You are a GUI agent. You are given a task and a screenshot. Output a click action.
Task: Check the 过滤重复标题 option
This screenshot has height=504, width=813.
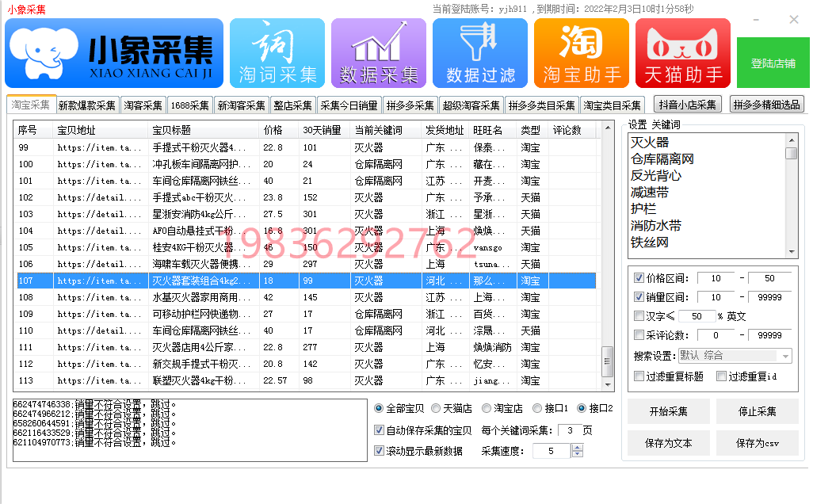coord(639,376)
